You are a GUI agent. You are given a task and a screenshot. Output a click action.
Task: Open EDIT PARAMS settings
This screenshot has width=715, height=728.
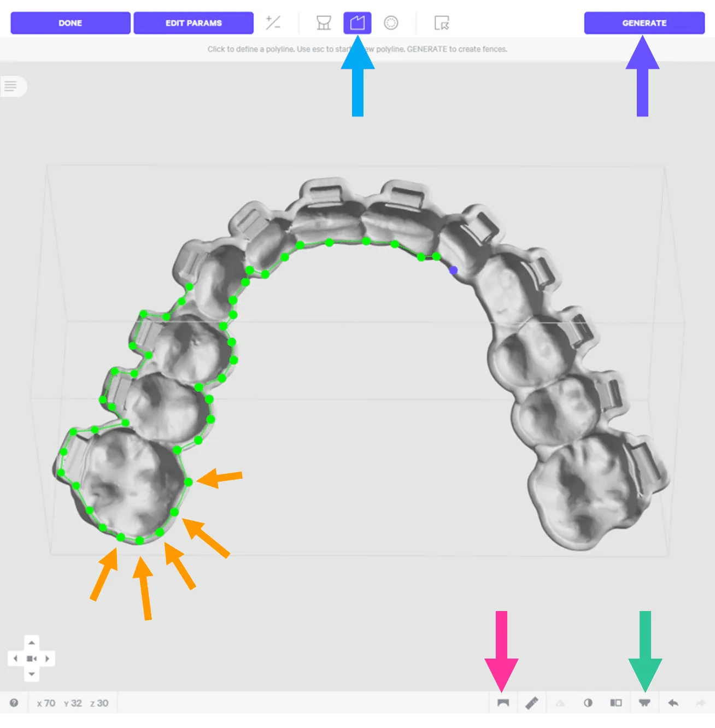pyautogui.click(x=194, y=23)
